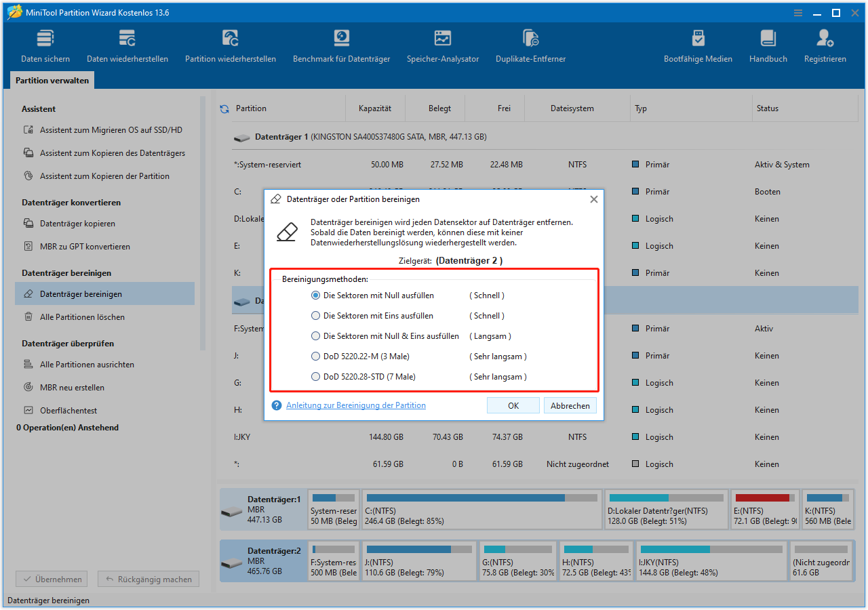The width and height of the screenshot is (868, 610).
Task: Select the DoD 5220.22-M (3 Male) method
Action: pyautogui.click(x=315, y=356)
